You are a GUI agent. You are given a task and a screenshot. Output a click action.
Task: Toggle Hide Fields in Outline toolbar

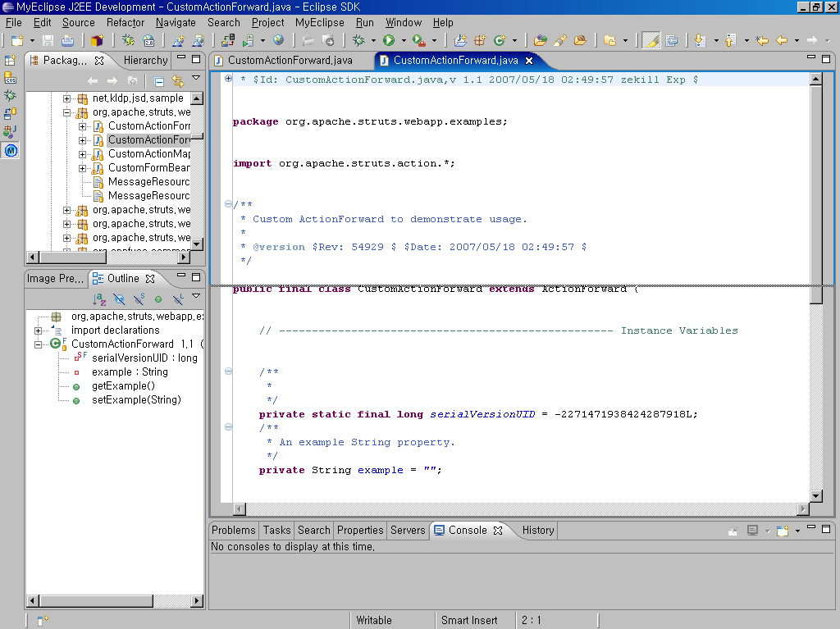click(119, 299)
